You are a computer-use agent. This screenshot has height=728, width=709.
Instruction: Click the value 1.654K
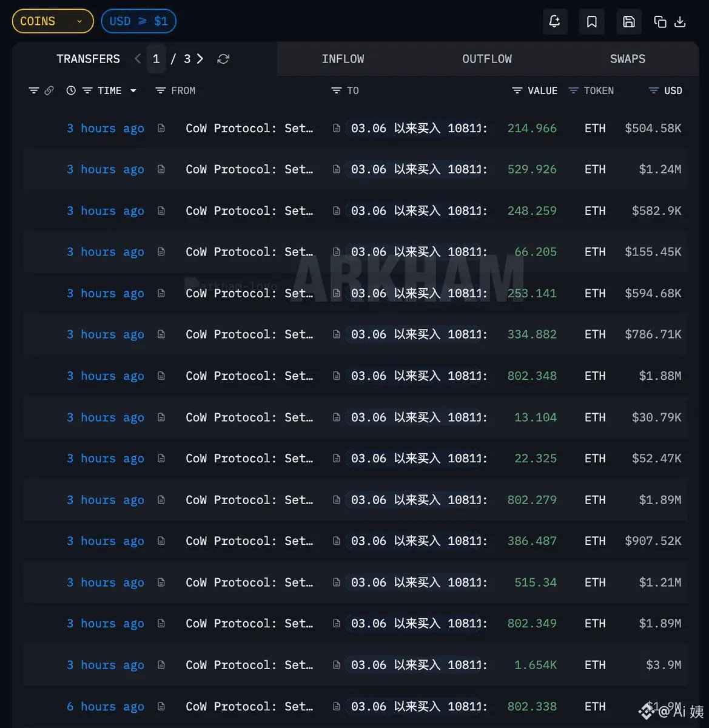coord(536,665)
